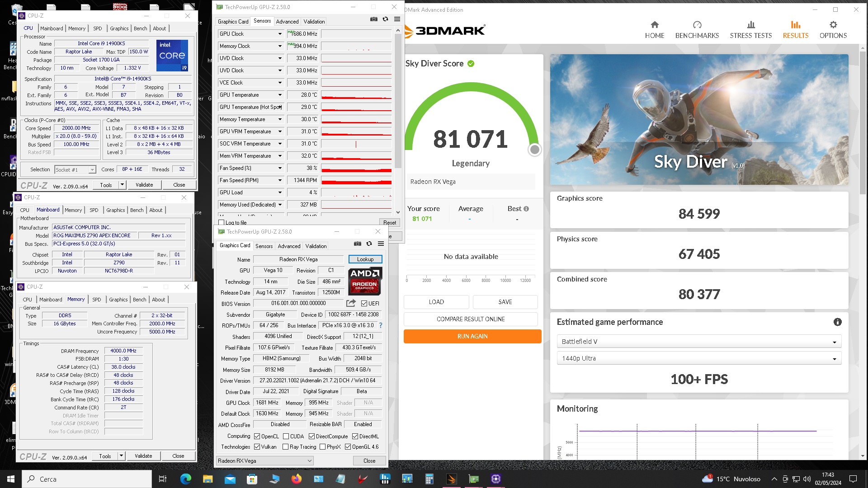Click refresh icon in GPU-Z Graphics Card window
Image resolution: width=868 pixels, height=488 pixels.
point(369,244)
